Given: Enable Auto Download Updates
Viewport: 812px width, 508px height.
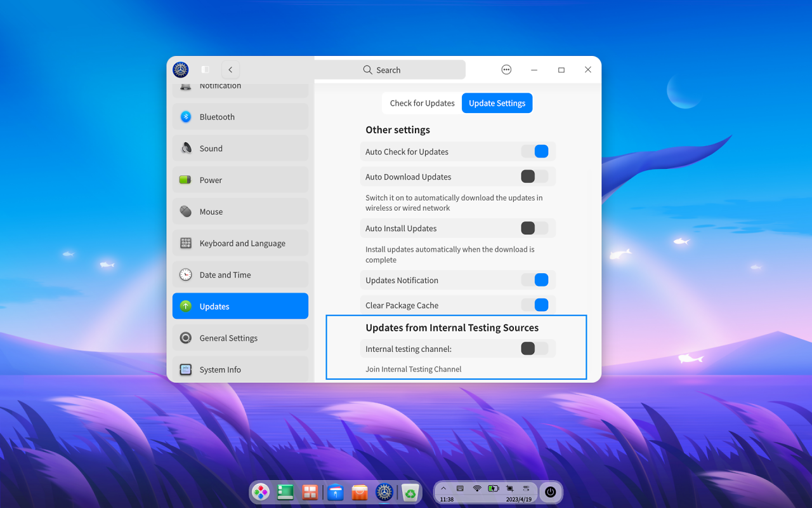Looking at the screenshot, I should [x=535, y=177].
